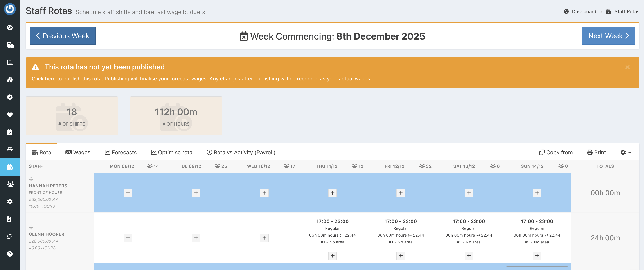644x270 pixels.
Task: Open the Optimise rota tab
Action: [171, 152]
